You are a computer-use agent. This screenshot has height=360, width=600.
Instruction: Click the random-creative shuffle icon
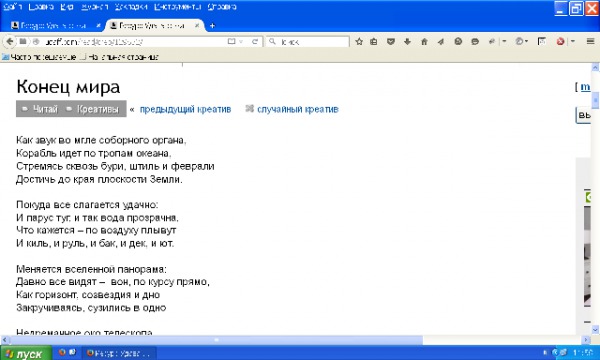point(249,109)
